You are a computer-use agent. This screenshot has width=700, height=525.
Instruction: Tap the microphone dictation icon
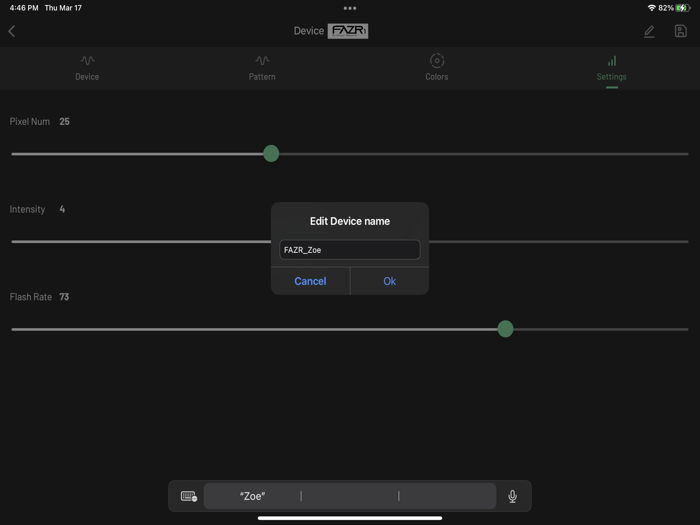(x=512, y=496)
